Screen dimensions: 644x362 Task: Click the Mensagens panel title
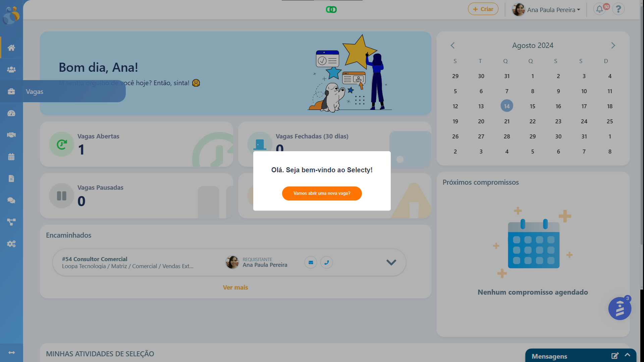tap(549, 356)
